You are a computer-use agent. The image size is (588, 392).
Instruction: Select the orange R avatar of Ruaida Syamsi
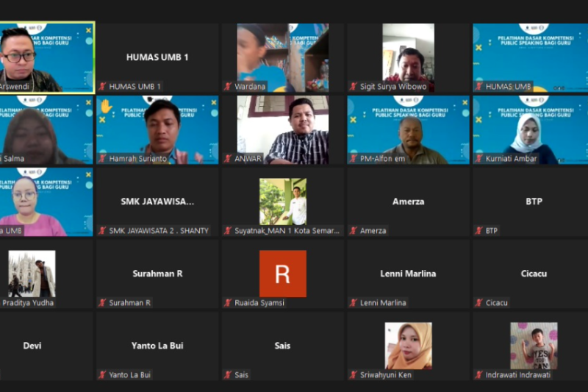282,274
